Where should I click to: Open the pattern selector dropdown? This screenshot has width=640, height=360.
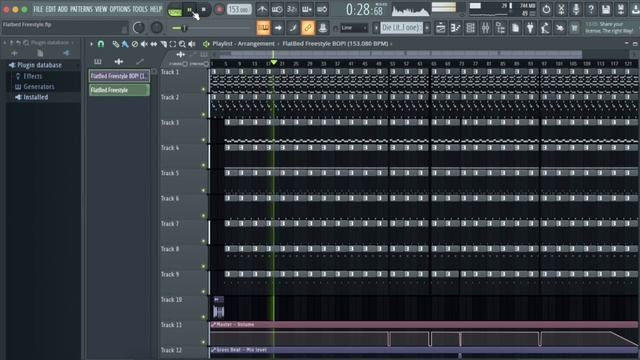coord(402,28)
